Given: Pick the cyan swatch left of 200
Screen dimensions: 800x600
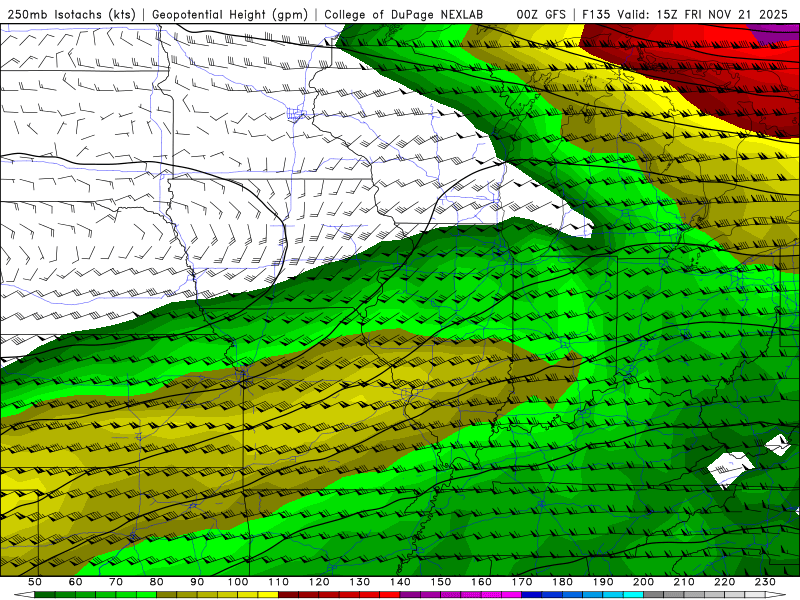Looking at the screenshot, I should pos(633,595).
